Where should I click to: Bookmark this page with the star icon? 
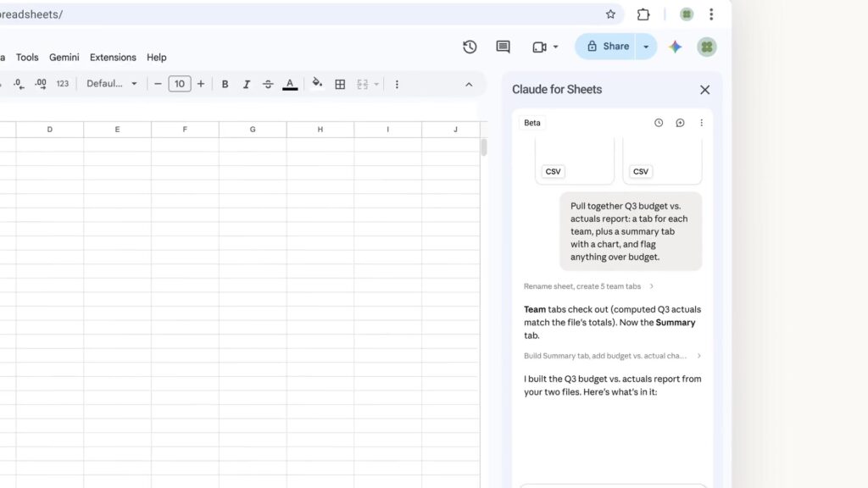click(x=610, y=14)
